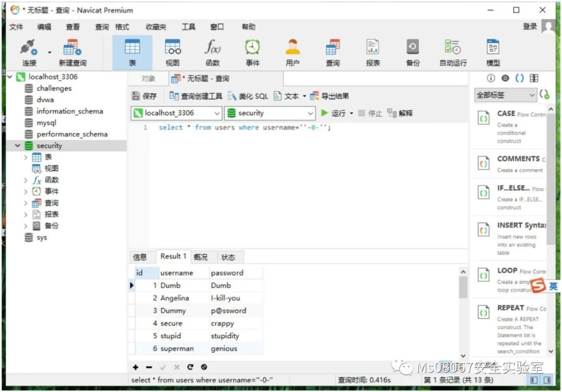Viewport: 562px width, 392px height.
Task: Expand the 事件 events tree node
Action: point(25,192)
